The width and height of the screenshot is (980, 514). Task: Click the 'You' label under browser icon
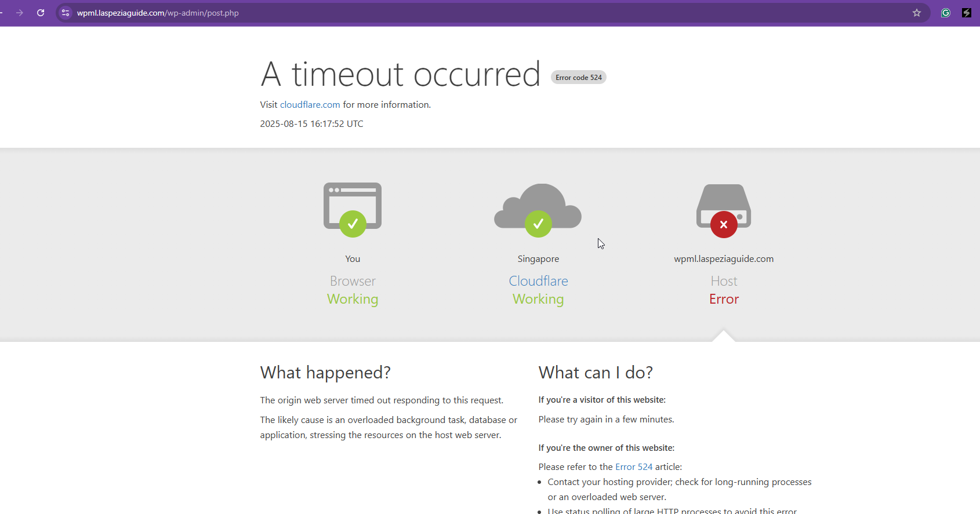click(353, 259)
